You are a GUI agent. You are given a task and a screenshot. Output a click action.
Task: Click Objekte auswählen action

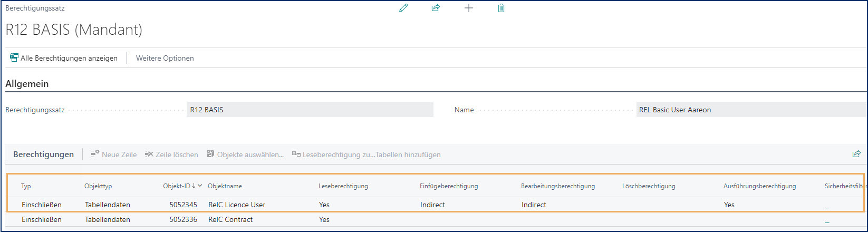tap(245, 154)
